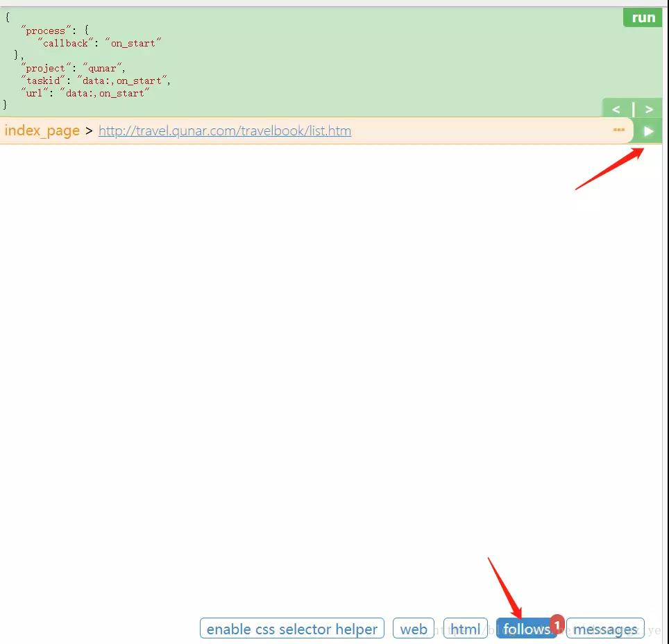The image size is (669, 644).
Task: Toggle enable css selector helper
Action: 292,629
